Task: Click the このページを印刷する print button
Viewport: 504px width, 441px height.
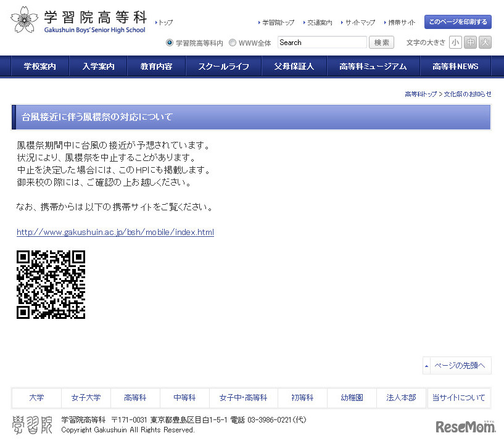Action: tap(457, 22)
